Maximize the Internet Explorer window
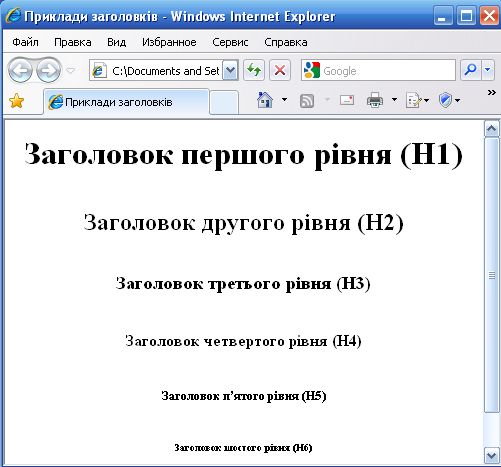 (x=466, y=16)
